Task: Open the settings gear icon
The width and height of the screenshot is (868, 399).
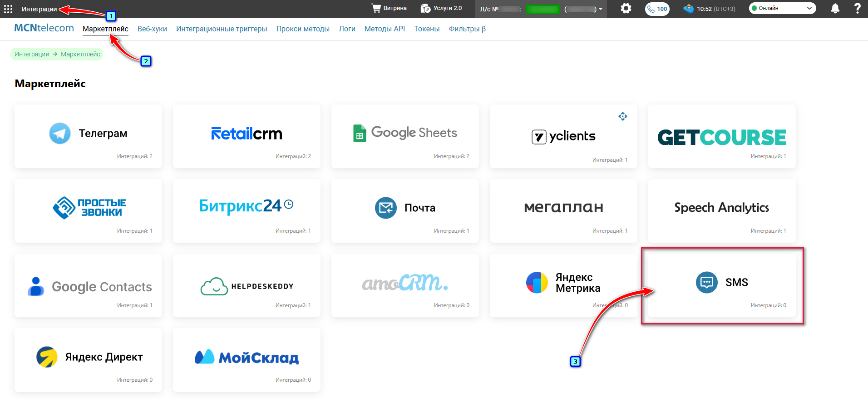Action: click(626, 8)
